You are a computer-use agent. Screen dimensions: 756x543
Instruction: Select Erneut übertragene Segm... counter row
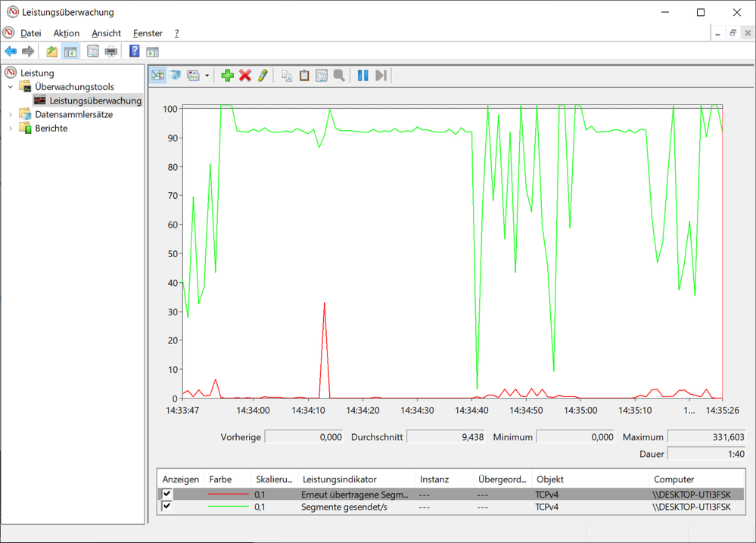(x=451, y=495)
